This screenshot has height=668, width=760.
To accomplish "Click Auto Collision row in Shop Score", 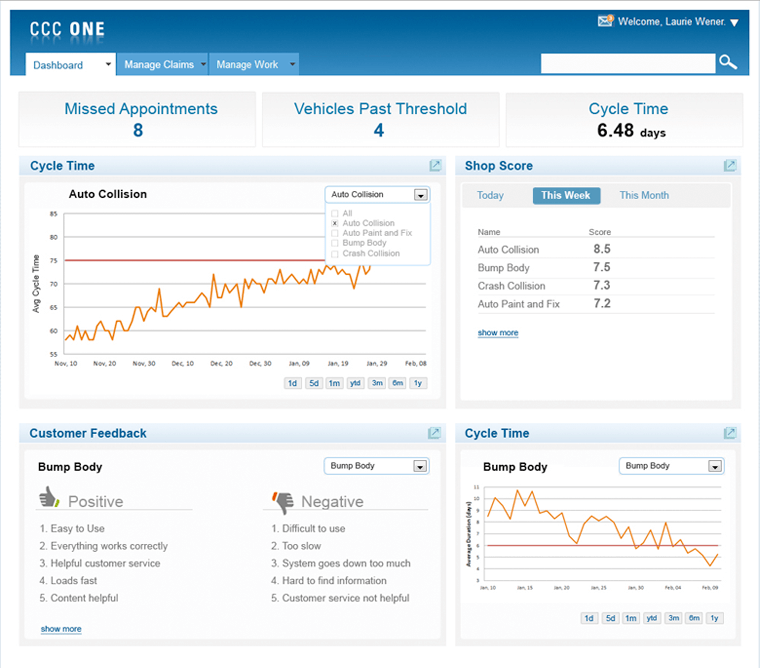I will (596, 250).
